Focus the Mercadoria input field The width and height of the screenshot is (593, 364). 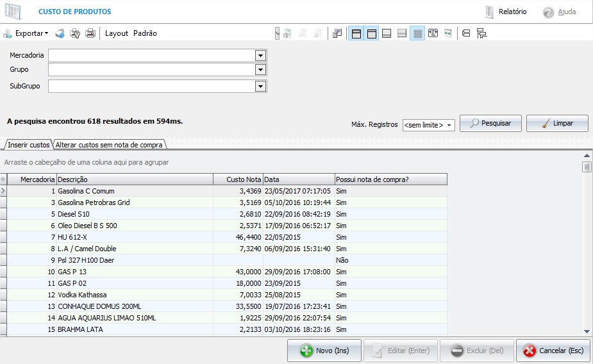tap(152, 56)
